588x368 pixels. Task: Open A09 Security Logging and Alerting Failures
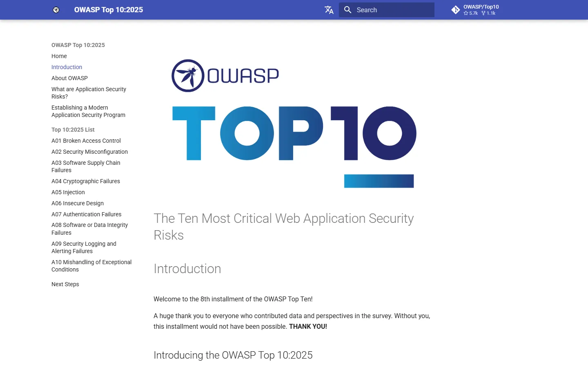click(84, 247)
